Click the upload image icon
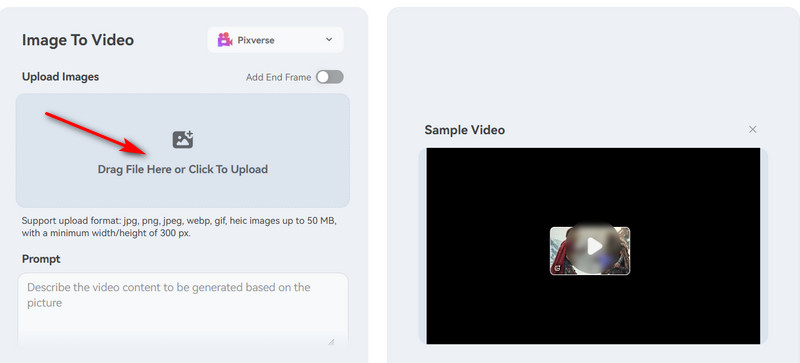Image resolution: width=800 pixels, height=363 pixels. pyautogui.click(x=183, y=139)
